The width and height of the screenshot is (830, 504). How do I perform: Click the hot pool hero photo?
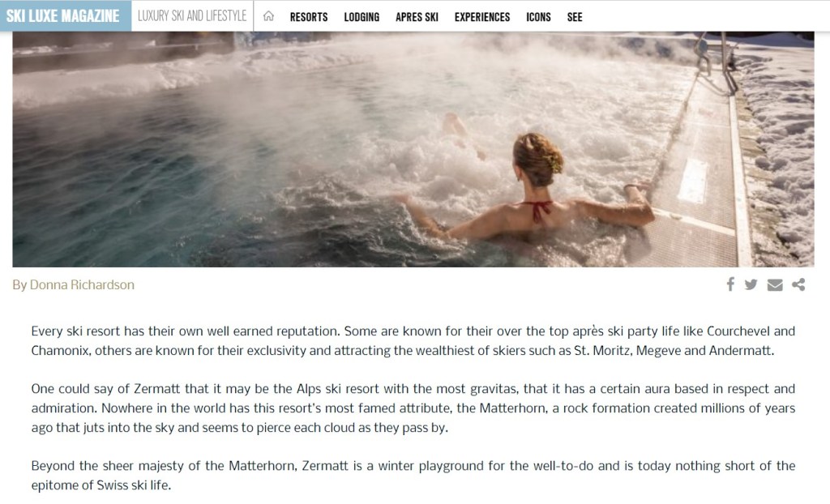click(x=413, y=149)
